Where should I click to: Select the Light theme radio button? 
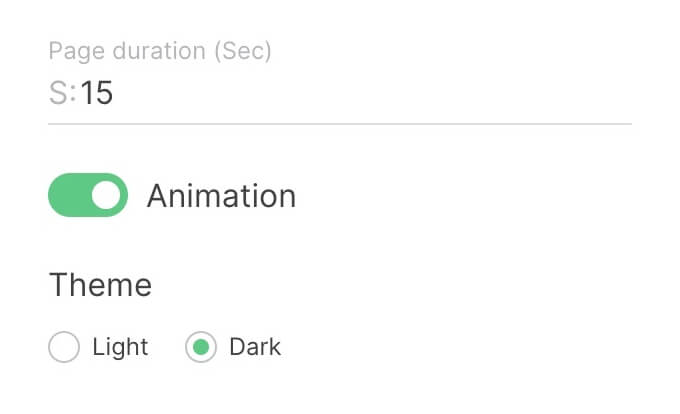pyautogui.click(x=64, y=348)
